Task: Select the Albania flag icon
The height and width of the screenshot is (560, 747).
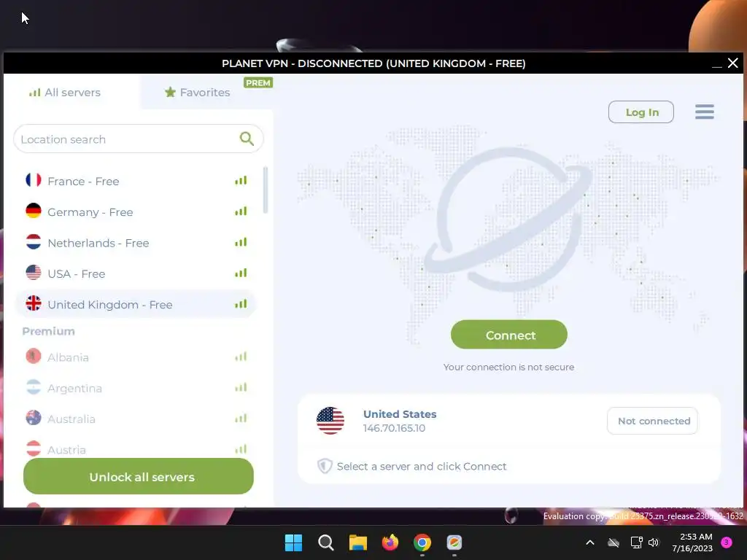Action: 34,356
